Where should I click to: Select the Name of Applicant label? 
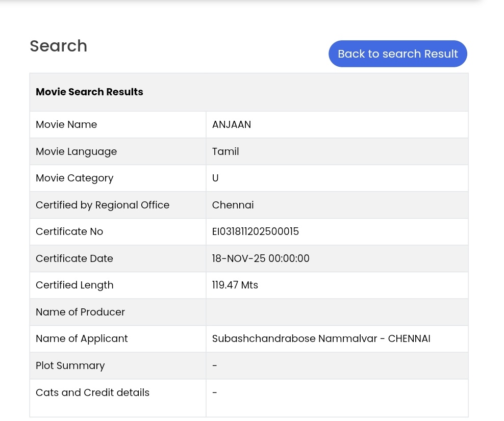tap(82, 339)
